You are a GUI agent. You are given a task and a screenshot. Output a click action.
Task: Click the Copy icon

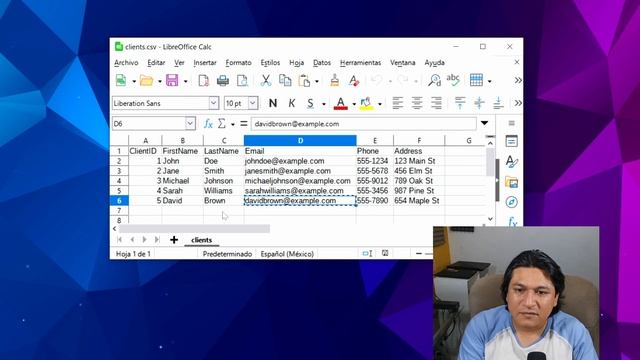(x=285, y=80)
